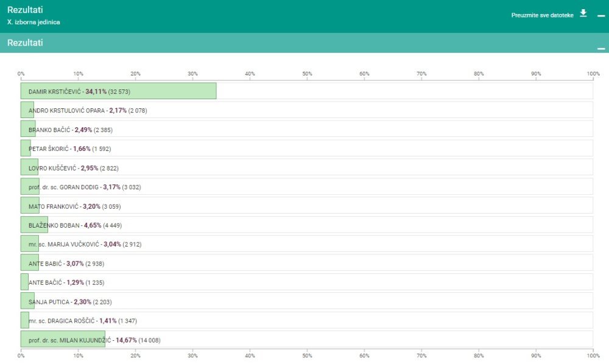Select the Dragica Roščić result bar
The image size is (609, 364).
tap(25, 320)
